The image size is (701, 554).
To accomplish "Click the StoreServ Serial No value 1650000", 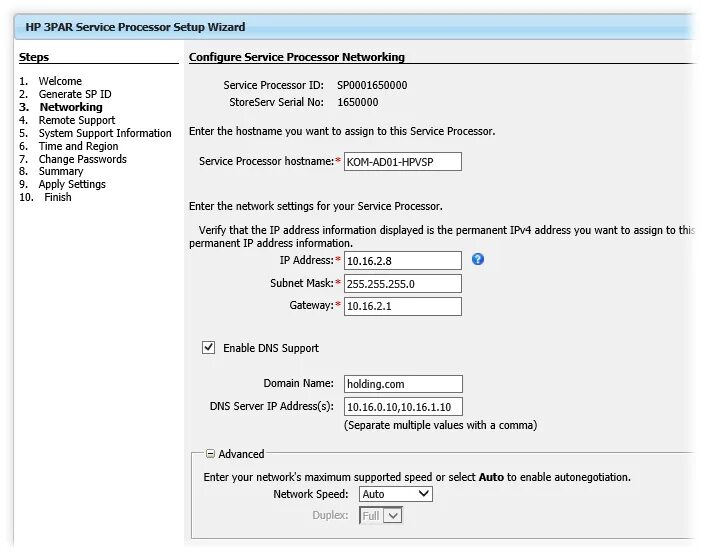I will point(358,102).
